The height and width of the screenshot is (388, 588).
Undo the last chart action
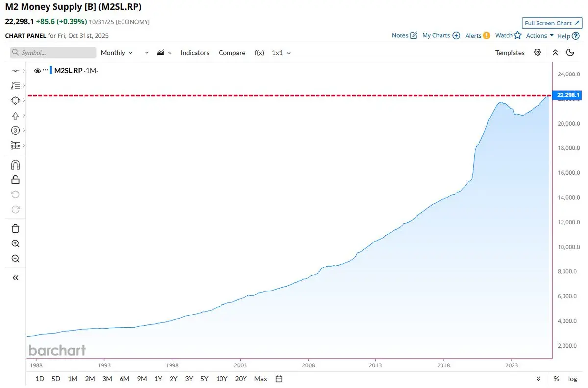15,194
